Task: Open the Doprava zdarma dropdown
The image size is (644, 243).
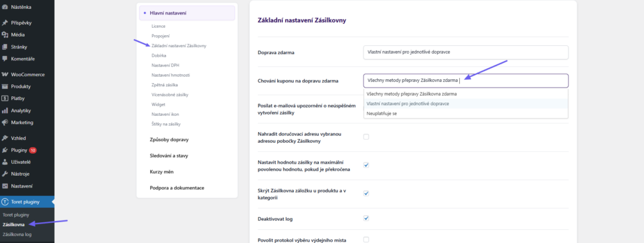Action: pyautogui.click(x=466, y=52)
